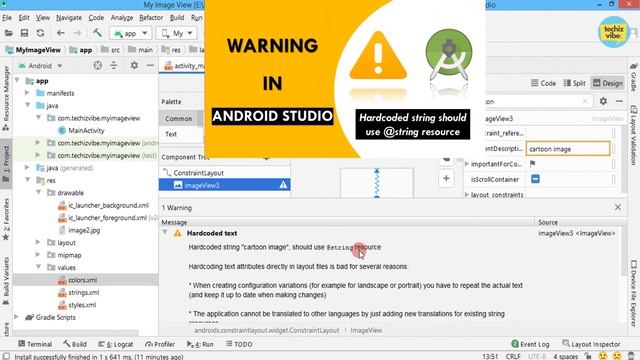640x360 pixels.
Task: Switch to Code view mode
Action: pyautogui.click(x=543, y=83)
